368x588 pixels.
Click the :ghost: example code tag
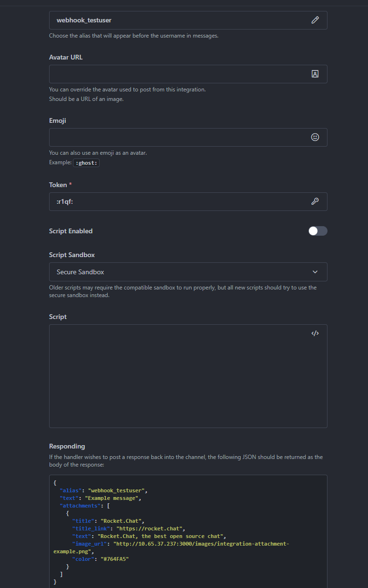tap(86, 163)
